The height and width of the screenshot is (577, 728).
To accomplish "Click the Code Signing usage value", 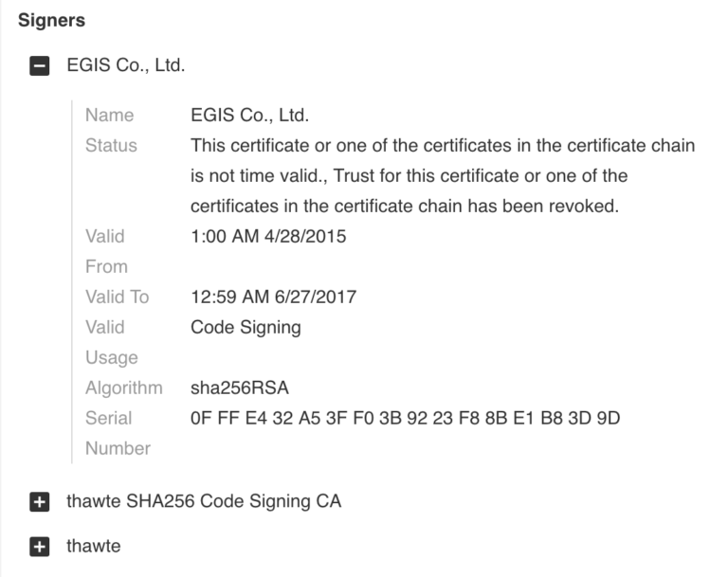I will pyautogui.click(x=246, y=327).
